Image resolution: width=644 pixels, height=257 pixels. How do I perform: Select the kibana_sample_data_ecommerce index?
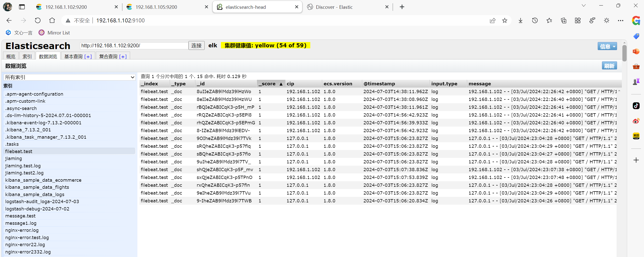click(x=69, y=180)
